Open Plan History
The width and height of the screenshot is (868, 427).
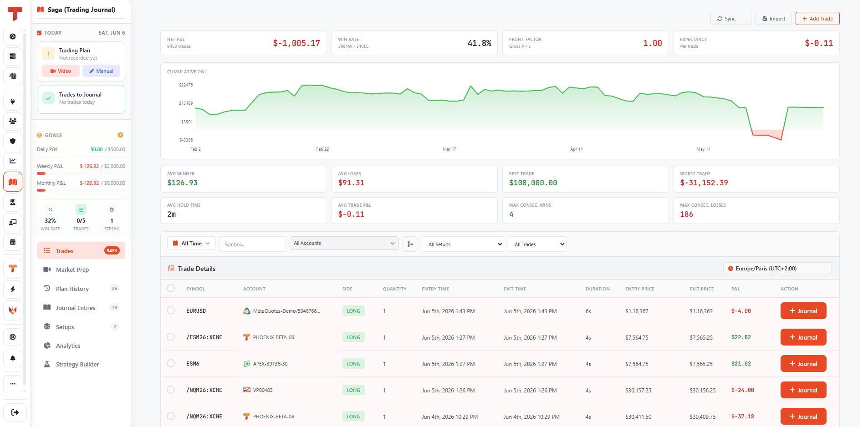pos(81,289)
